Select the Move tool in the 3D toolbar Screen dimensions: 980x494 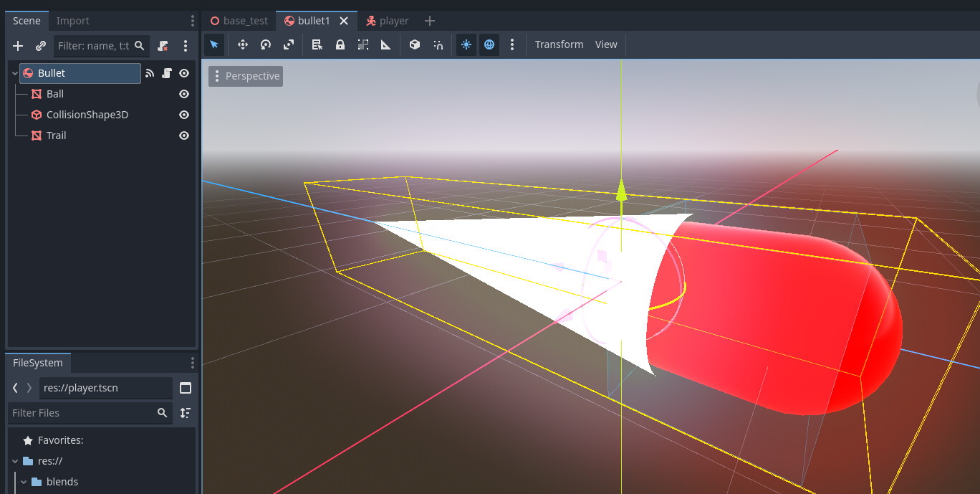(242, 44)
